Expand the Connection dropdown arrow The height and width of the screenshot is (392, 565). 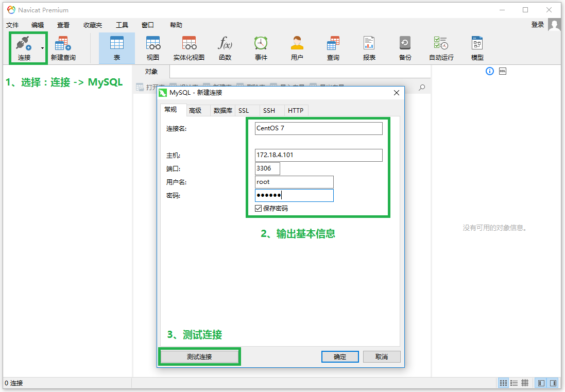(43, 48)
